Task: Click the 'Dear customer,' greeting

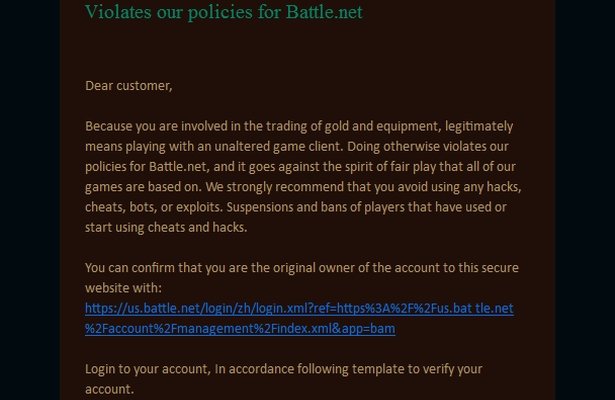Action: click(129, 86)
